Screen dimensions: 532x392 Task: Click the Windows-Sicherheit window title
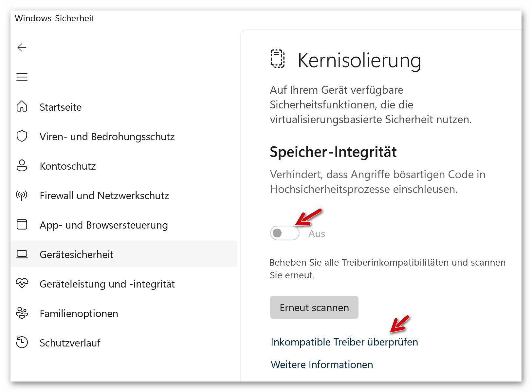(54, 18)
